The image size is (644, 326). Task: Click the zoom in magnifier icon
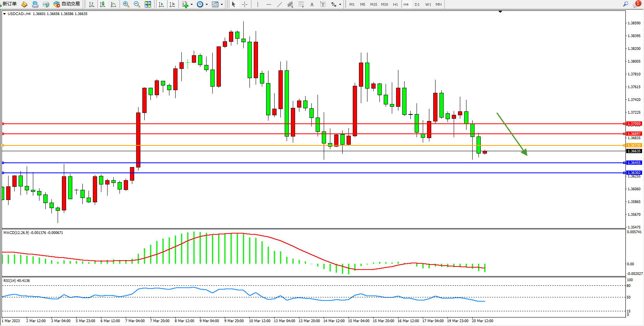pos(126,4)
